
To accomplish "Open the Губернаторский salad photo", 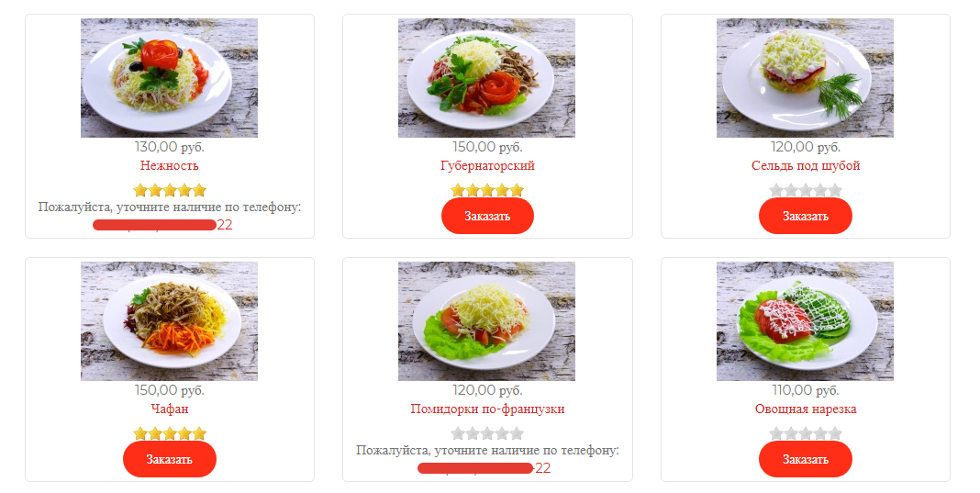I will pos(486,78).
